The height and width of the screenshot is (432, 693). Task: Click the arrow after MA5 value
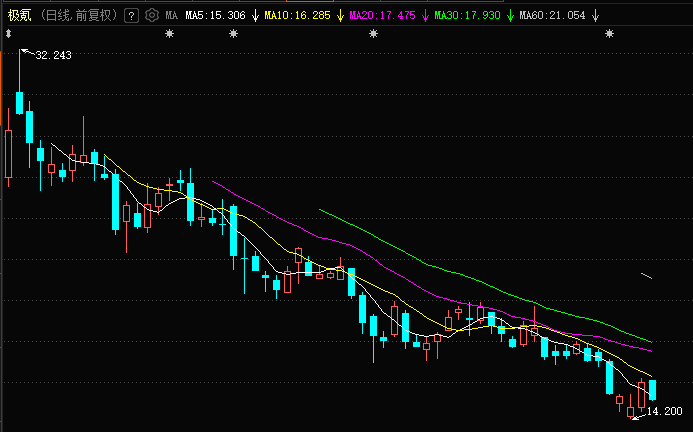tap(255, 16)
